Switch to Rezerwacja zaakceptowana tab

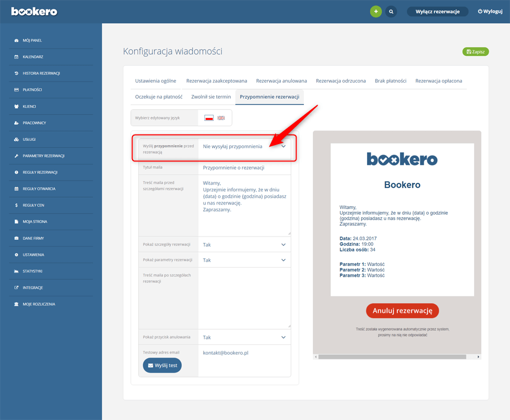pos(217,81)
